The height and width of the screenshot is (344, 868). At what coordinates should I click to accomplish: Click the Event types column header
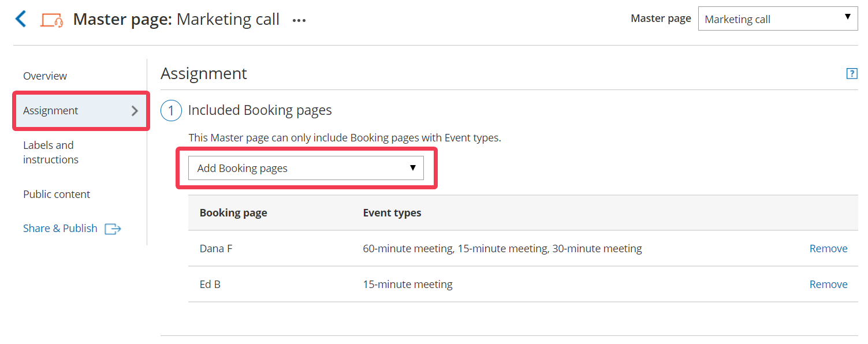click(392, 213)
